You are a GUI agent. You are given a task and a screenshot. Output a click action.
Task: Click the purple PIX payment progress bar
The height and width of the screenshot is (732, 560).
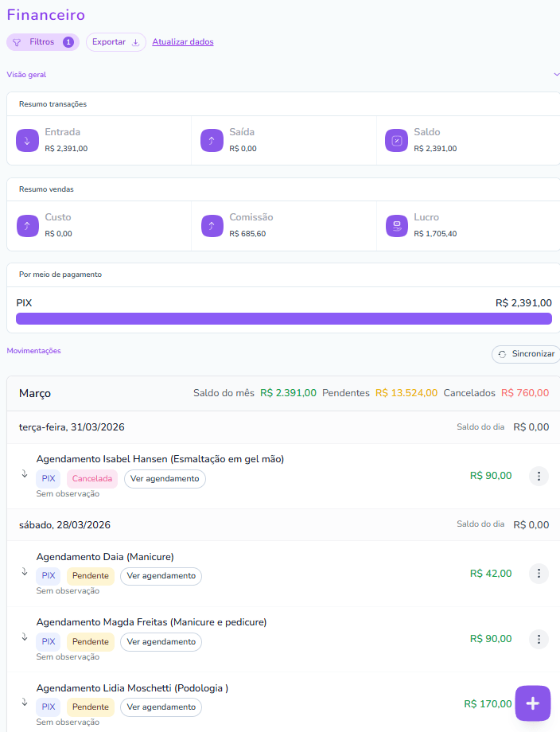click(283, 318)
